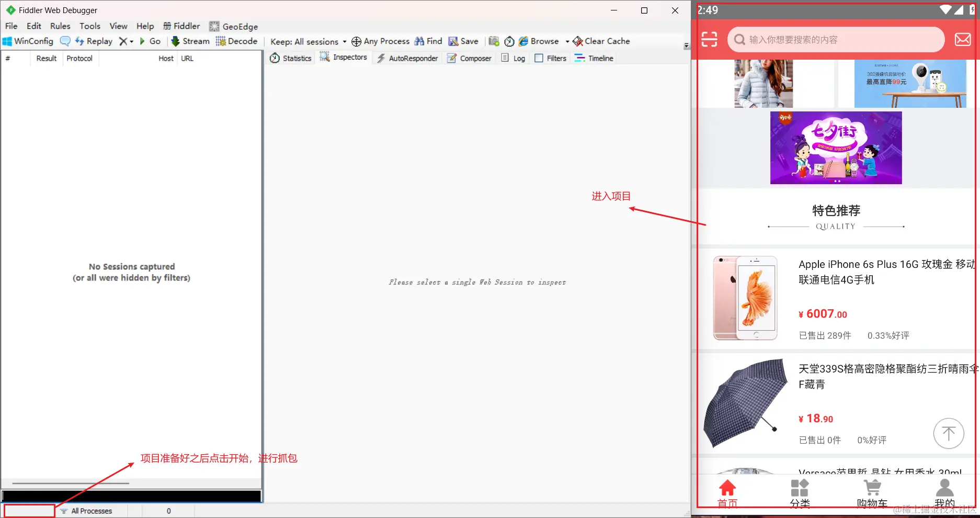Open the 天堂339S umbrella product title
The height and width of the screenshot is (518, 980).
pyautogui.click(x=887, y=377)
